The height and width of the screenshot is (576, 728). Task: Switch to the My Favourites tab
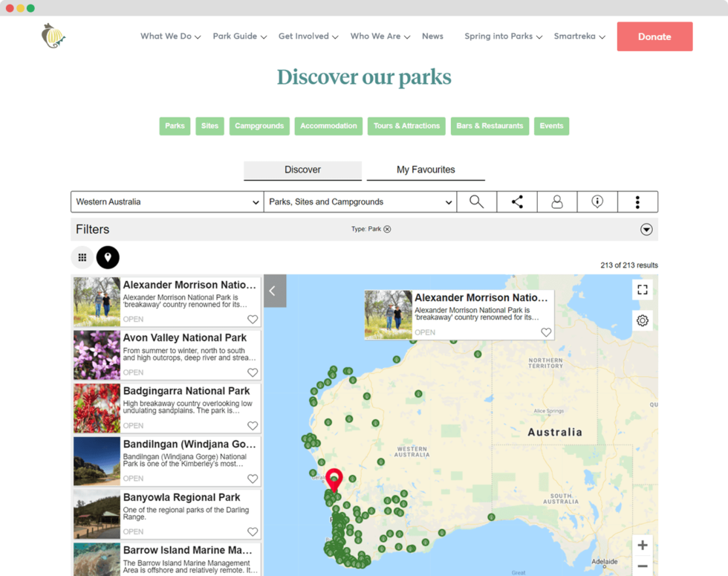pyautogui.click(x=426, y=169)
